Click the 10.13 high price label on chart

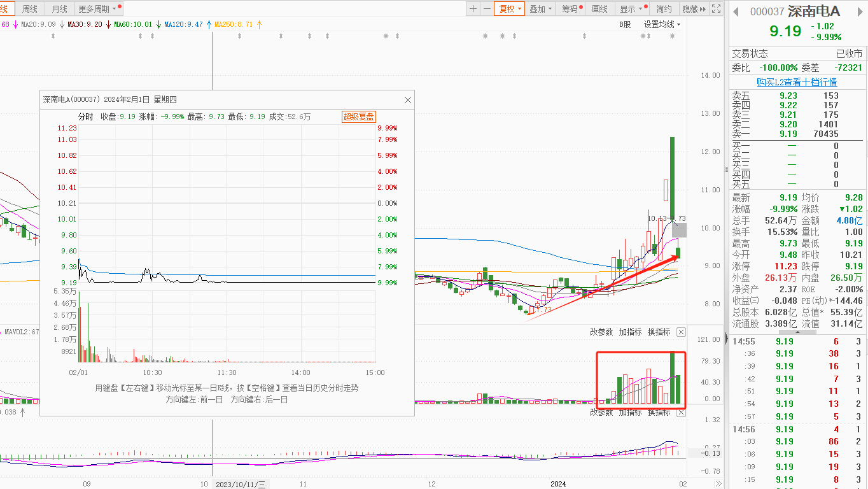(657, 218)
